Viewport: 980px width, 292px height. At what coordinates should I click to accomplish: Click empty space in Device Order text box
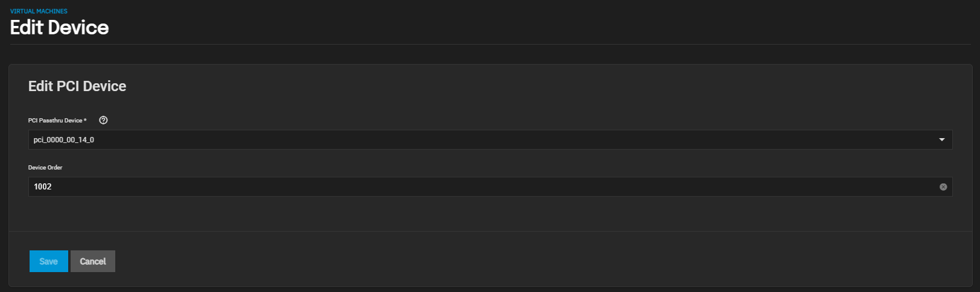click(x=483, y=187)
